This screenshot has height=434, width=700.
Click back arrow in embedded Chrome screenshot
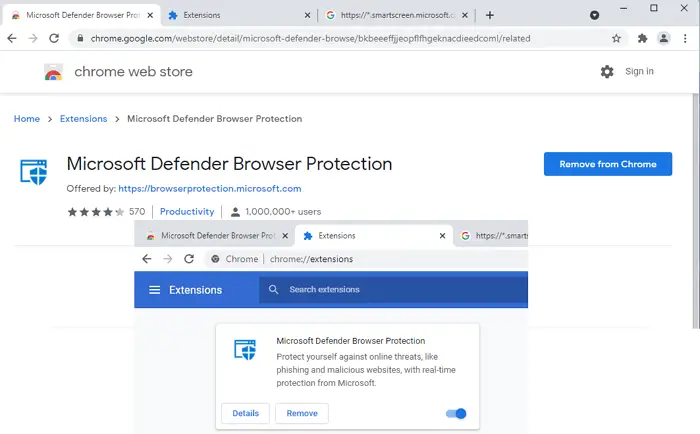146,259
